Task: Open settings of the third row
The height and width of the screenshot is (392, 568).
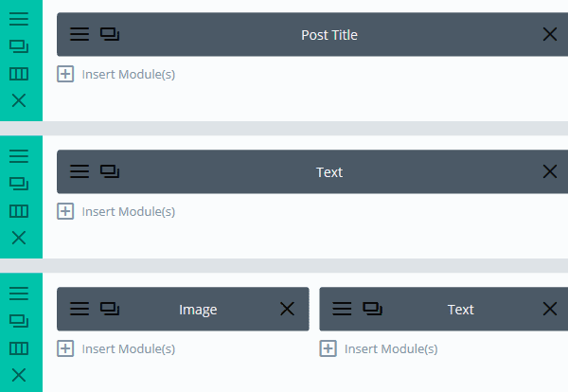Action: coord(19,294)
